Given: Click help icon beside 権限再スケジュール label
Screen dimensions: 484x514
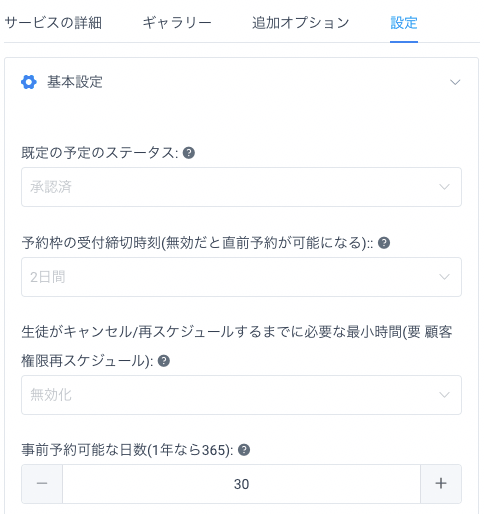Looking at the screenshot, I should click(x=164, y=361).
